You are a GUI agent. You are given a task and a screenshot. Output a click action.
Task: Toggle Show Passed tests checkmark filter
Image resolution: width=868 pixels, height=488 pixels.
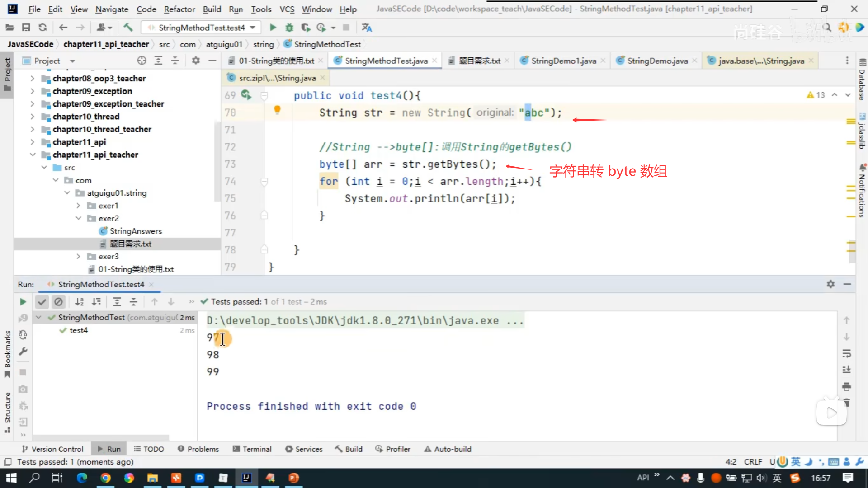click(42, 302)
